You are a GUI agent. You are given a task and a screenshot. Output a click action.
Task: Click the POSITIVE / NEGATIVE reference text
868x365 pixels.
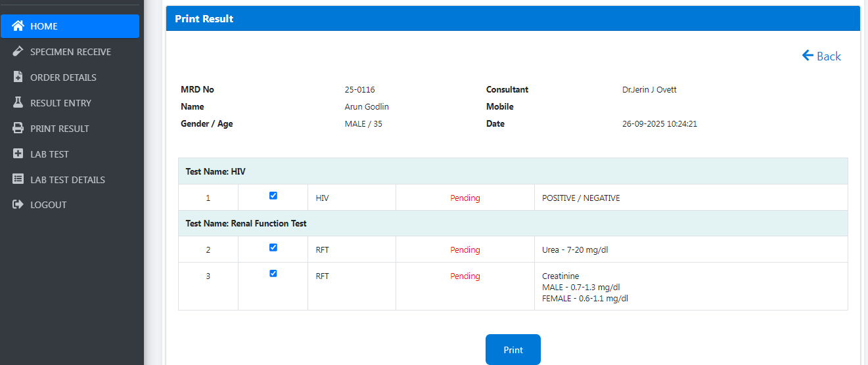coord(581,198)
